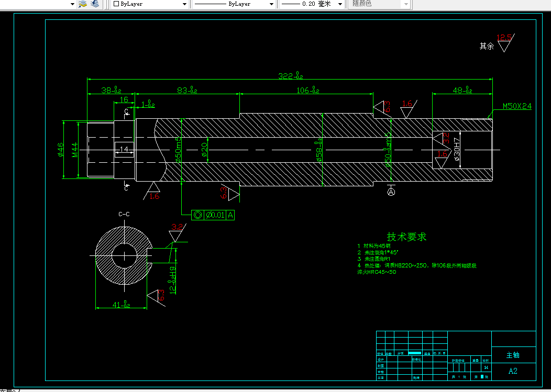This screenshot has height=392, width=551.
Task: Click the make object's layer current icon
Action: click(x=83, y=4)
